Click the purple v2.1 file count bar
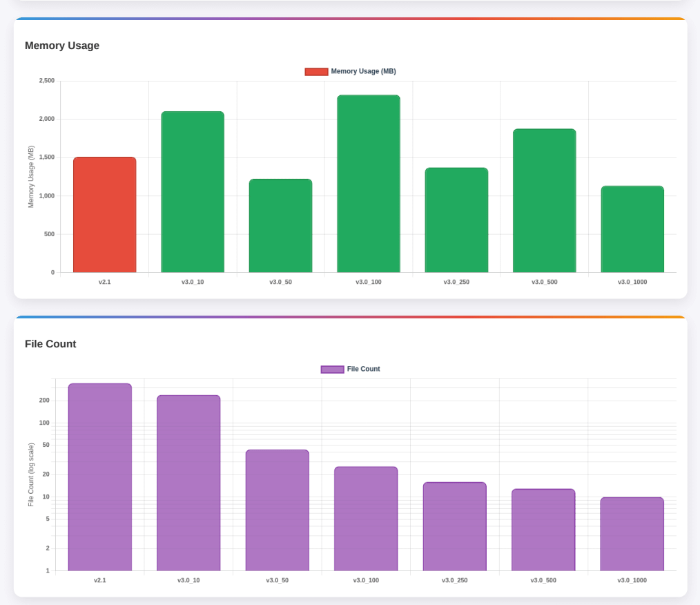 coord(100,477)
